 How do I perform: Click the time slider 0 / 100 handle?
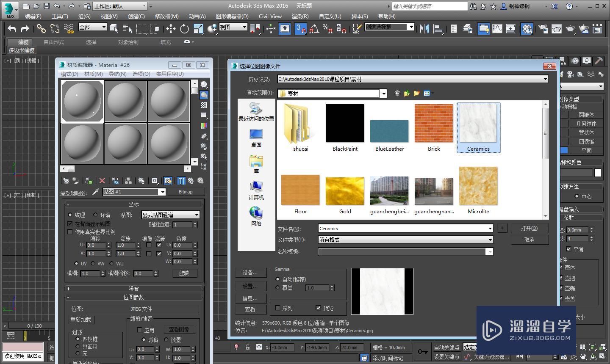35,326
